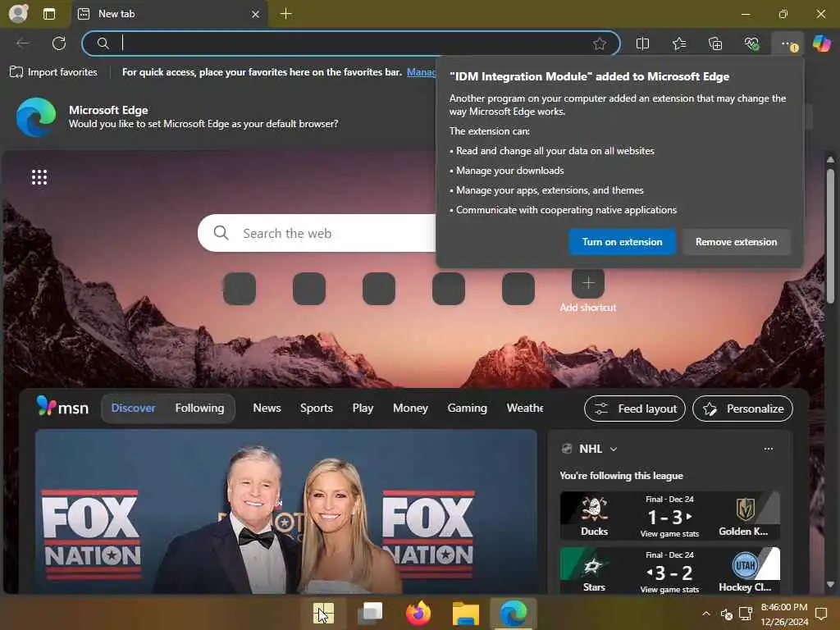Open the volume tray icon

pos(727,614)
